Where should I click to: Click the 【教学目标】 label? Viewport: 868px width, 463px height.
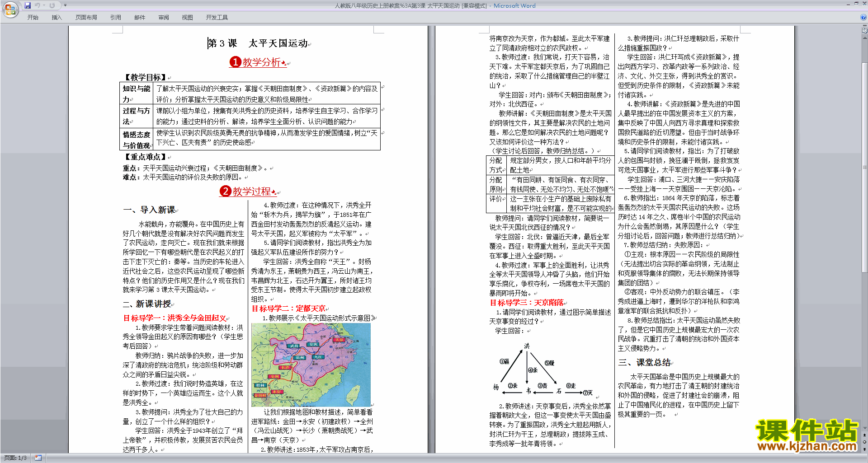click(146, 78)
